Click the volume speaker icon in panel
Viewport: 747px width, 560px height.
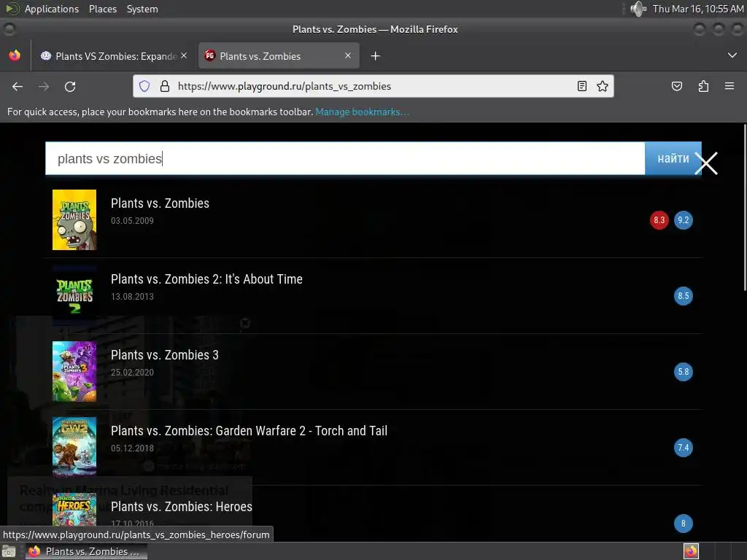coord(638,9)
